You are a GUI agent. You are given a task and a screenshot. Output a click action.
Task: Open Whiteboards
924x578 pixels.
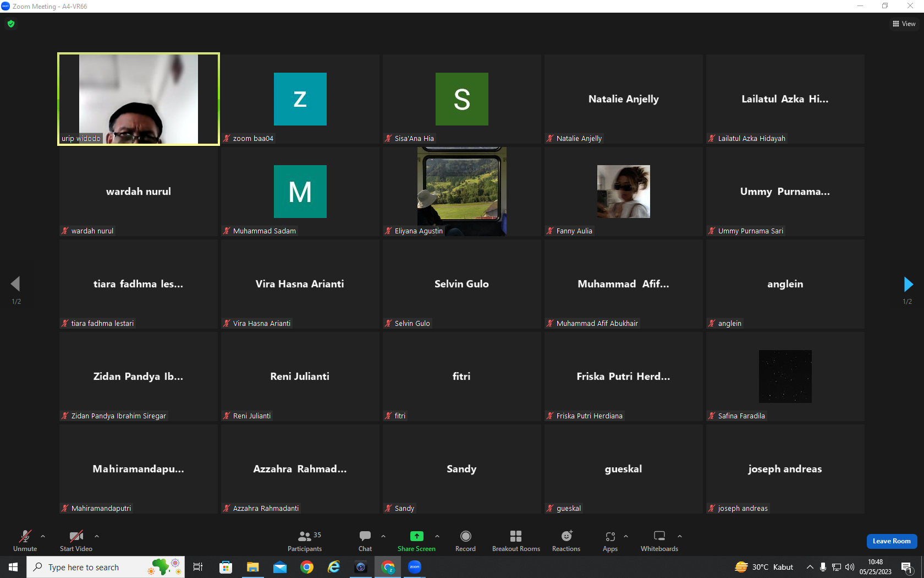click(659, 541)
